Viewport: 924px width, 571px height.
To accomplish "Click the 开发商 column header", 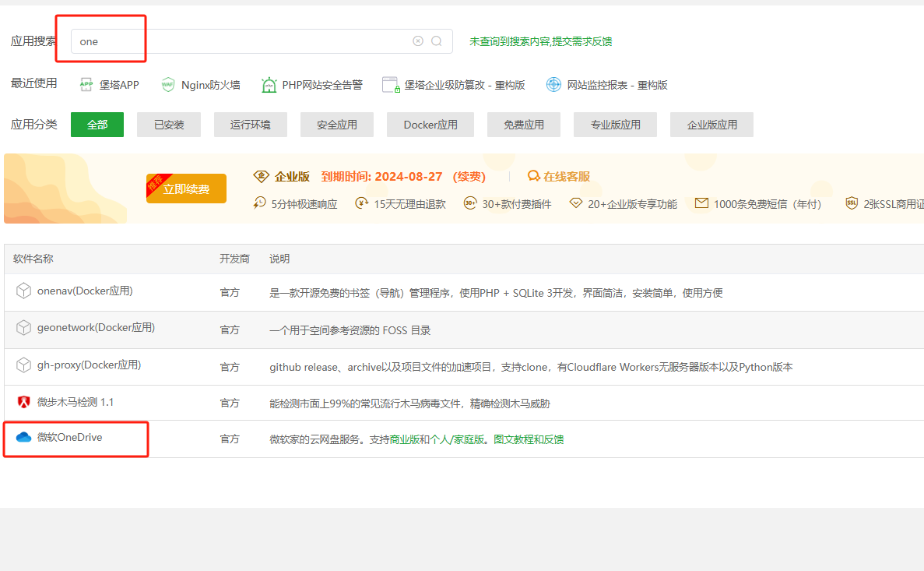I will click(x=234, y=259).
